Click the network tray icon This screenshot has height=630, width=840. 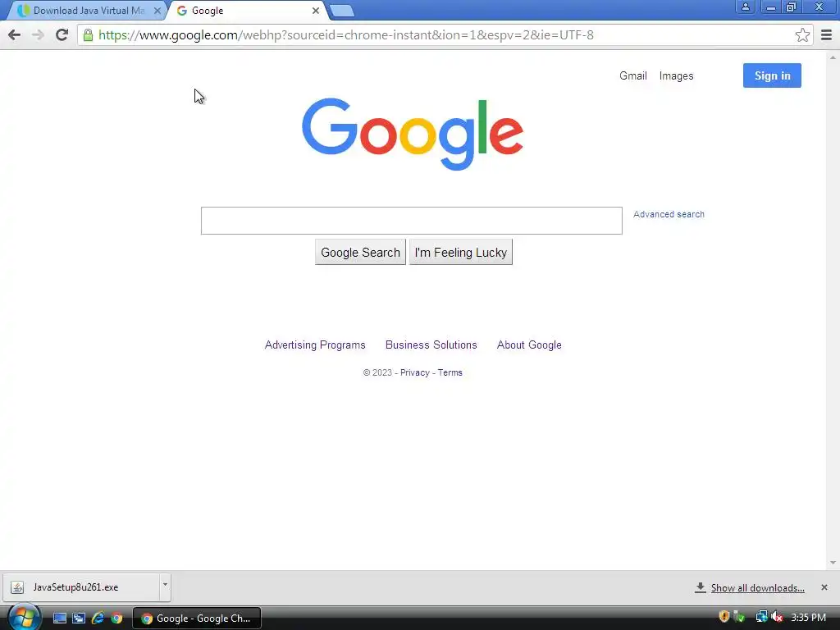[x=761, y=617]
